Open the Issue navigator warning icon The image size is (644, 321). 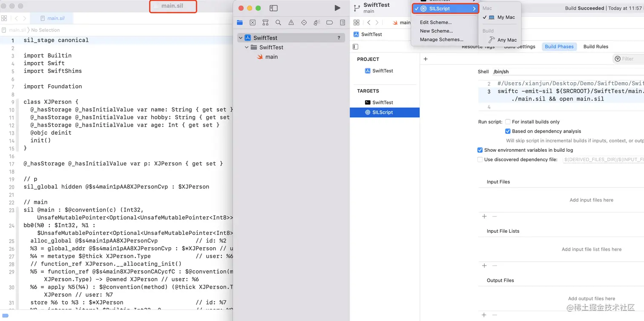(291, 23)
